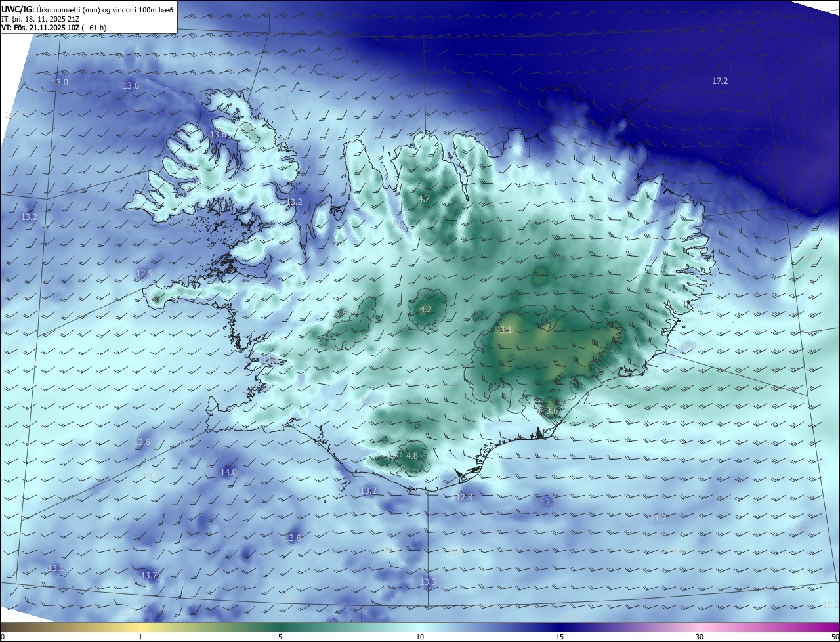Click the 12.6 value label
This screenshot has width=840, height=642.
click(x=142, y=443)
